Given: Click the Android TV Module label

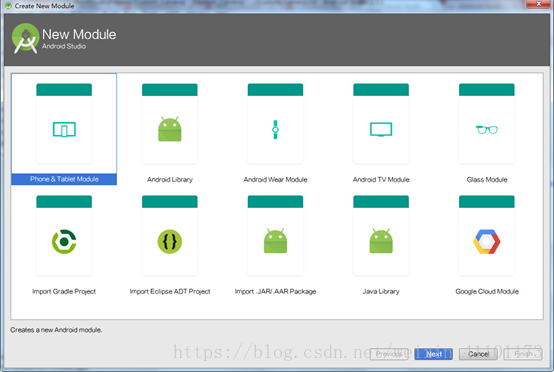Looking at the screenshot, I should [x=381, y=179].
